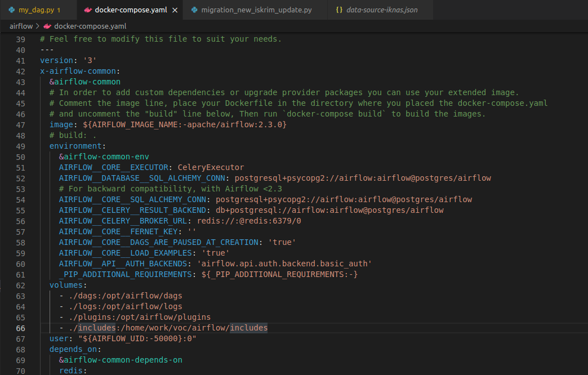Click line number 66 in the gutter

tap(20, 328)
